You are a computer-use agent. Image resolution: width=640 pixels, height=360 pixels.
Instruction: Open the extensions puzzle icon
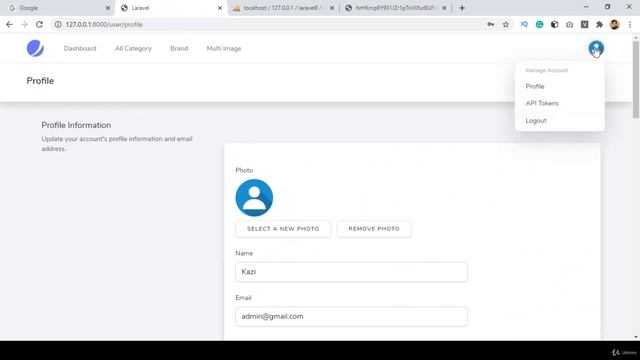click(x=599, y=24)
